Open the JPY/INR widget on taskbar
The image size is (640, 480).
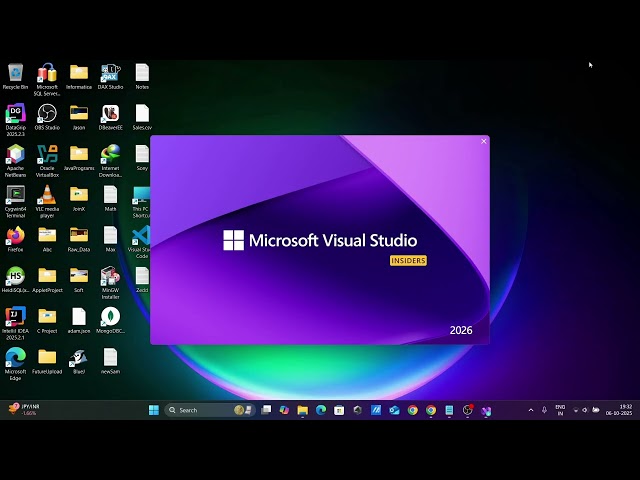pos(24,410)
